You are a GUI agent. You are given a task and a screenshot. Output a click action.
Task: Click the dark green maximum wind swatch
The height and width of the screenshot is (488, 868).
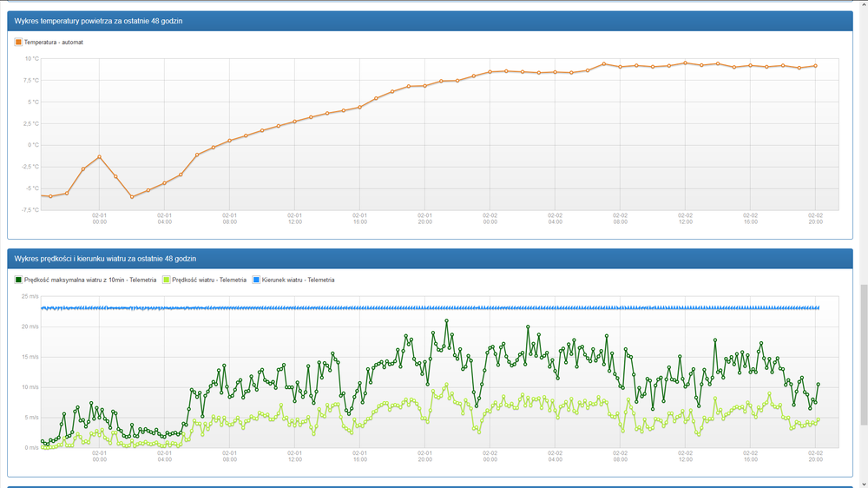click(x=18, y=280)
